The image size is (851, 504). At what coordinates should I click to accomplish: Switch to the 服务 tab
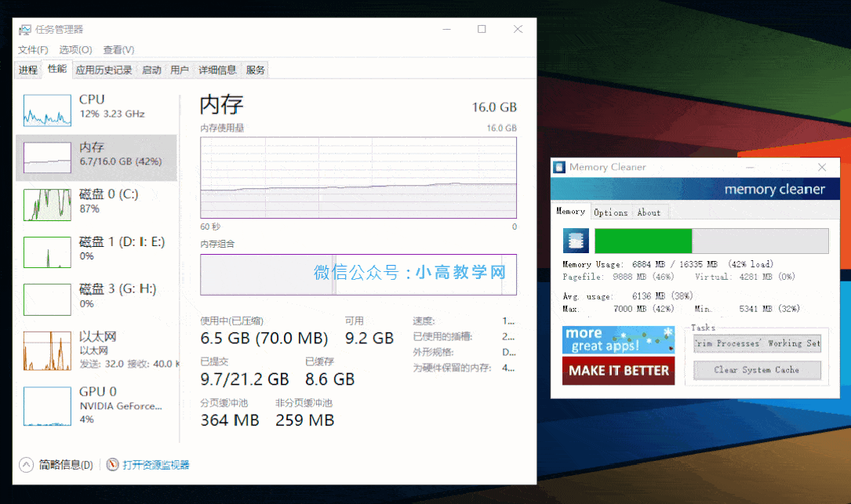coord(254,69)
